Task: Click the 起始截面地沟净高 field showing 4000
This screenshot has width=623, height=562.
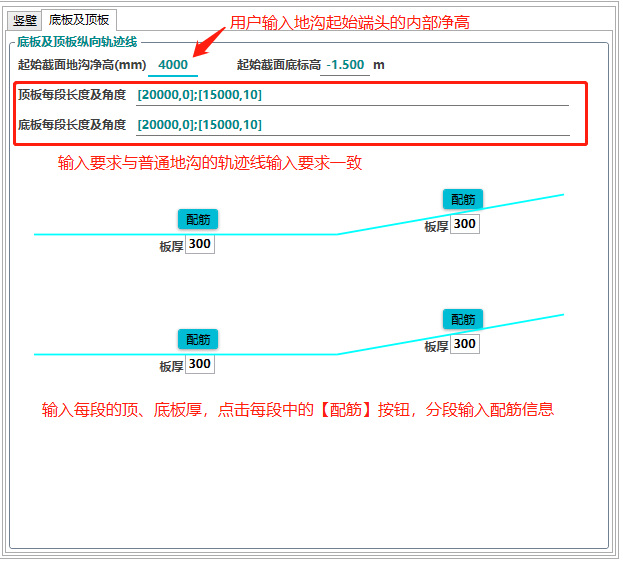Action: 173,65
